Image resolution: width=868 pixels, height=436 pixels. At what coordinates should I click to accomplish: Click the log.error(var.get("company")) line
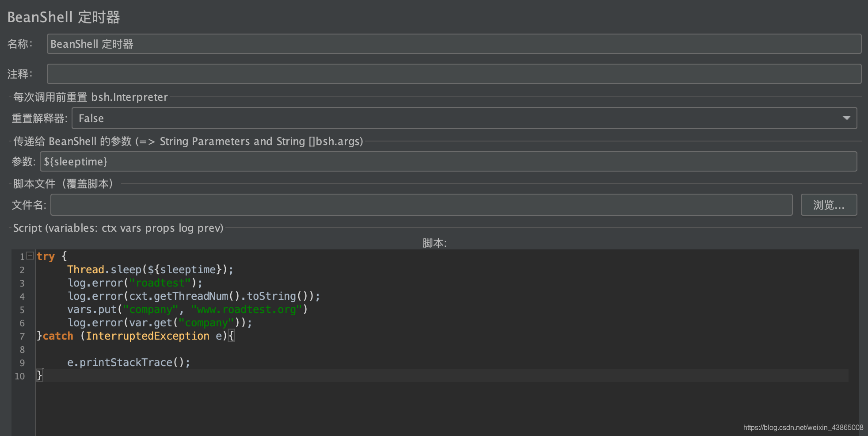coord(160,322)
